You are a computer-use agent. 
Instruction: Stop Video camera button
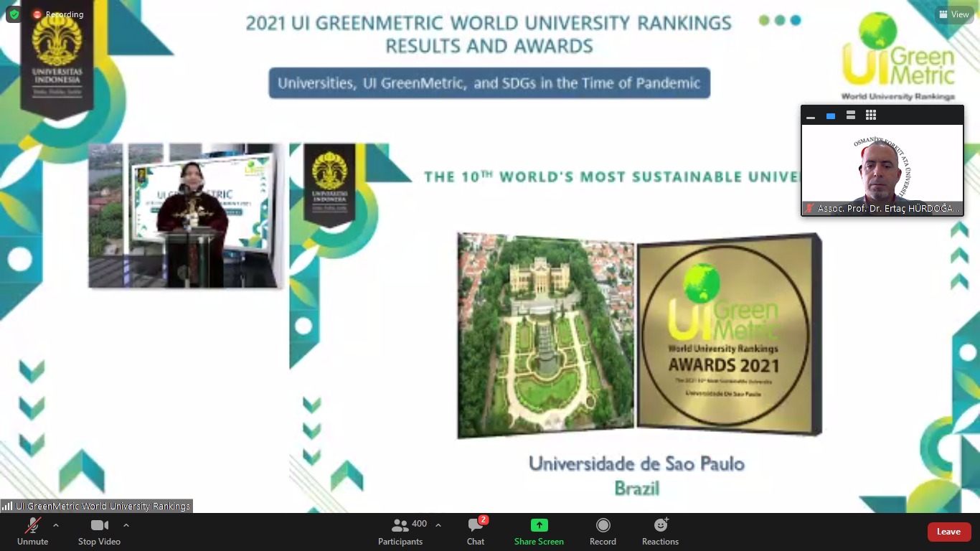pos(99,532)
